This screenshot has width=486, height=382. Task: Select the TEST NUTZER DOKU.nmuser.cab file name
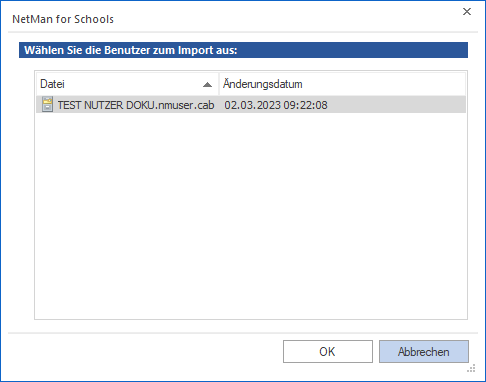tap(136, 105)
